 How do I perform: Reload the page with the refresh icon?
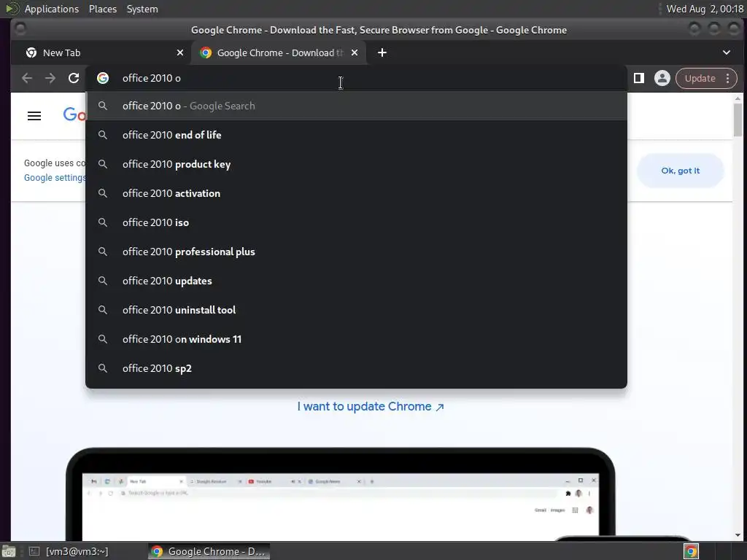coord(74,78)
